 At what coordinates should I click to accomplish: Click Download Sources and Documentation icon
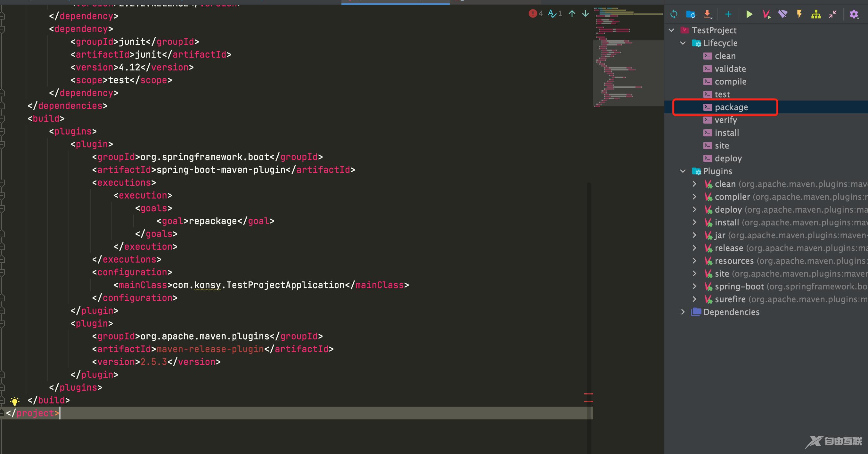708,14
